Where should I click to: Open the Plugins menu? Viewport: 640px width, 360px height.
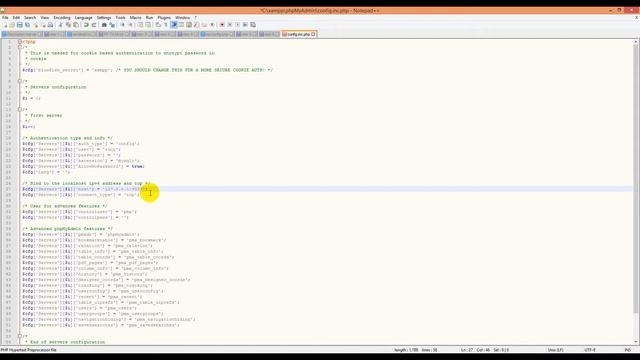click(164, 18)
